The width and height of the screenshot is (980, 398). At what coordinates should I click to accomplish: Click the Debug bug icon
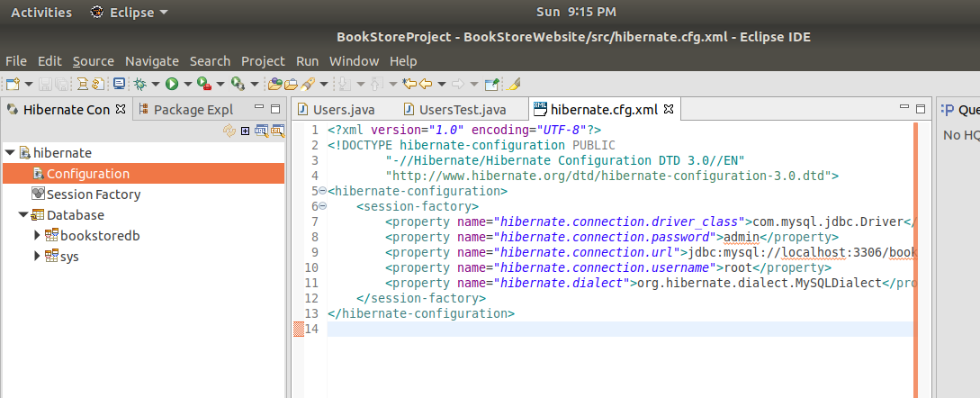139,84
